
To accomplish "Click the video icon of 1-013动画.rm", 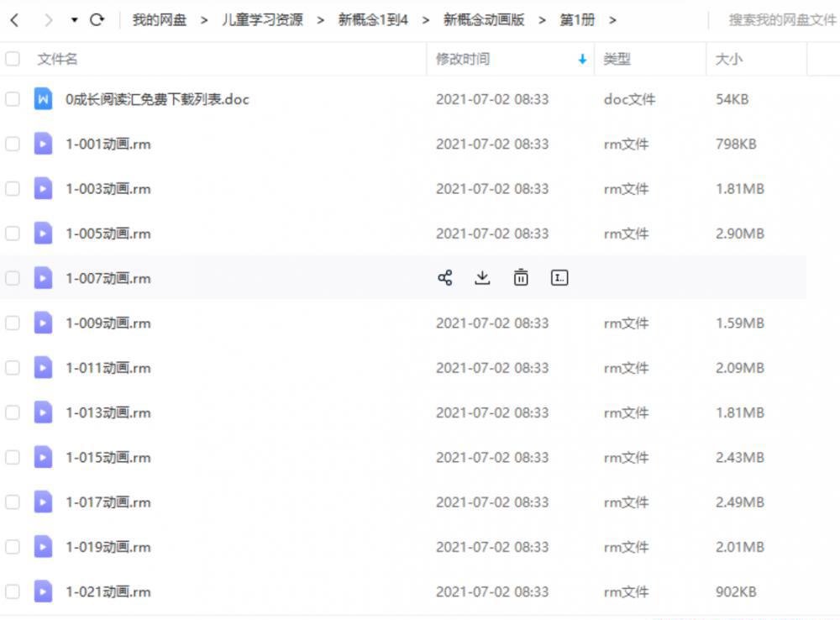I will point(43,412).
